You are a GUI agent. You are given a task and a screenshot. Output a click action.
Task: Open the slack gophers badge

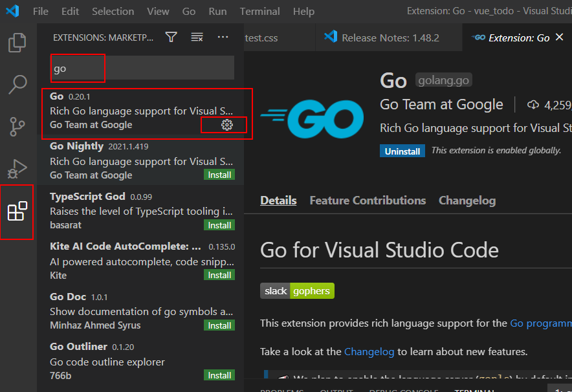pos(297,290)
